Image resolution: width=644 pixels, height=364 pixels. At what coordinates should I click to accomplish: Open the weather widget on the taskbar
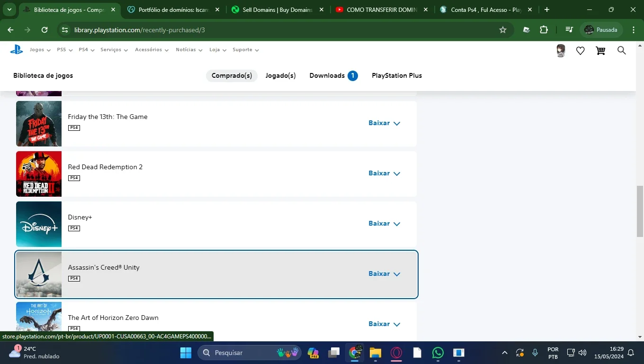tap(34, 353)
